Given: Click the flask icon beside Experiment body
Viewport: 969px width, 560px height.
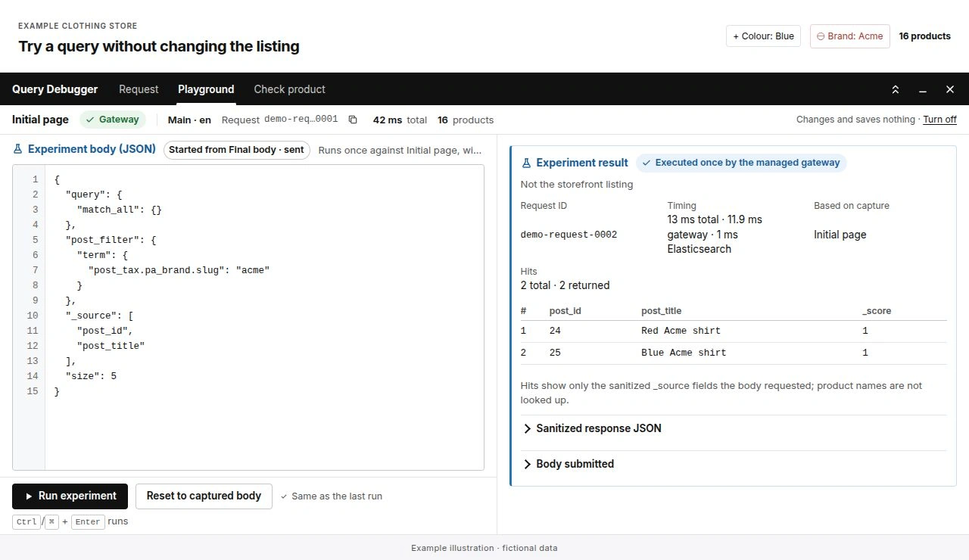Looking at the screenshot, I should (x=17, y=149).
